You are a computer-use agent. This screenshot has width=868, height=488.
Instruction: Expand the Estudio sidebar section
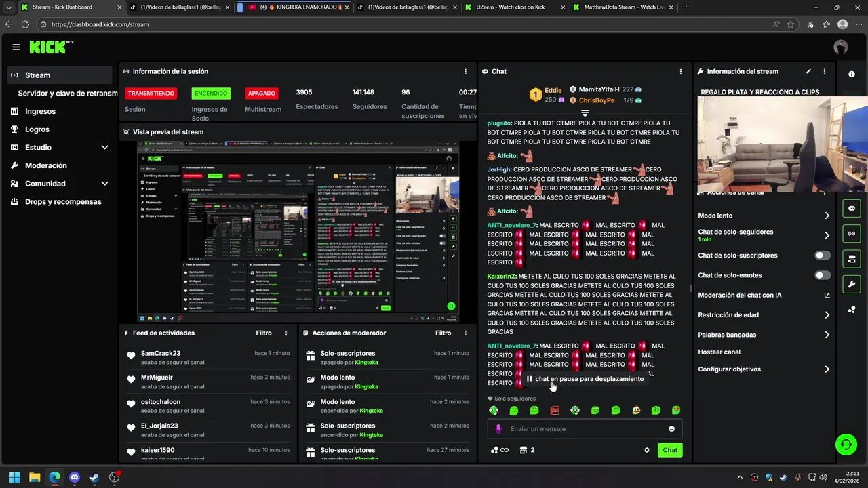point(60,147)
